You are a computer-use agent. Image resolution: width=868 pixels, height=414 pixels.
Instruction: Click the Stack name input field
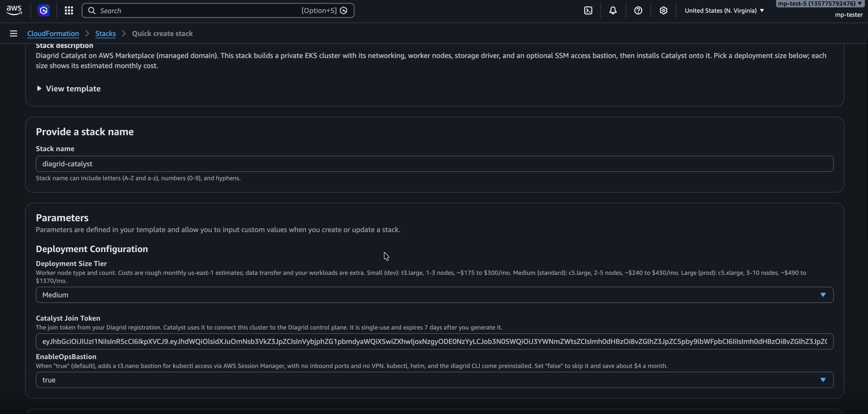[434, 164]
